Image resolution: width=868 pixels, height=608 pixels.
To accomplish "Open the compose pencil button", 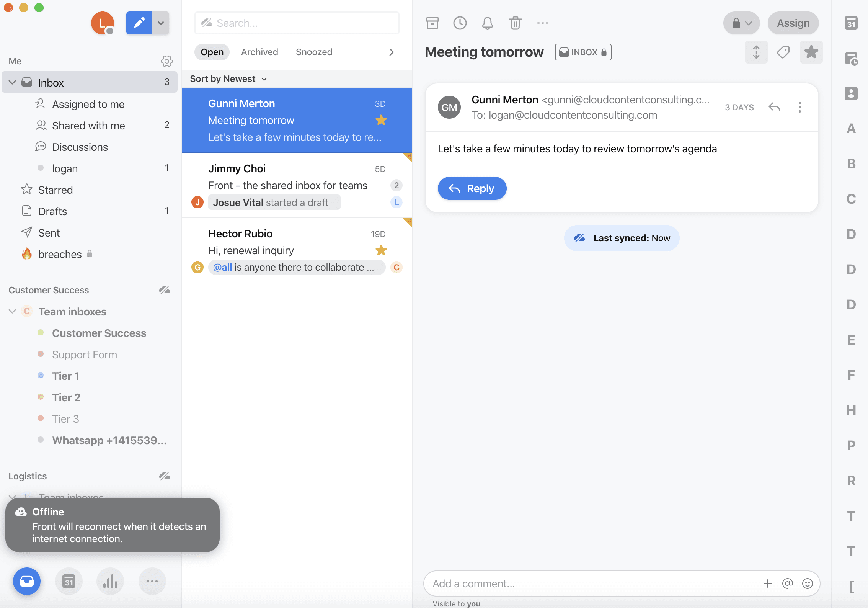I will (x=139, y=23).
